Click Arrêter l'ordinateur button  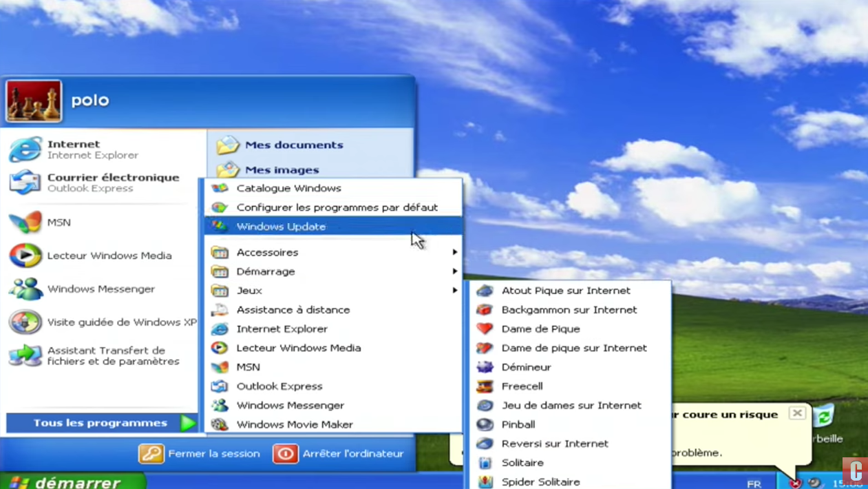pos(339,454)
